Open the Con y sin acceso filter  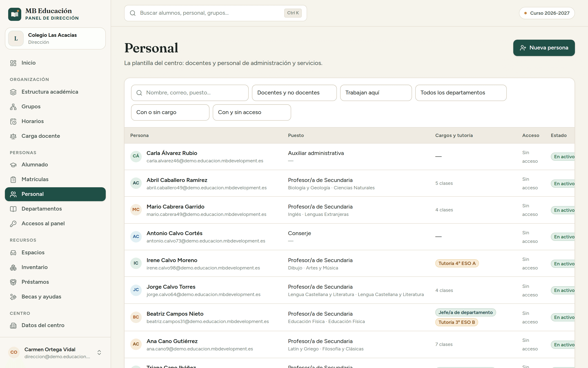tap(252, 112)
